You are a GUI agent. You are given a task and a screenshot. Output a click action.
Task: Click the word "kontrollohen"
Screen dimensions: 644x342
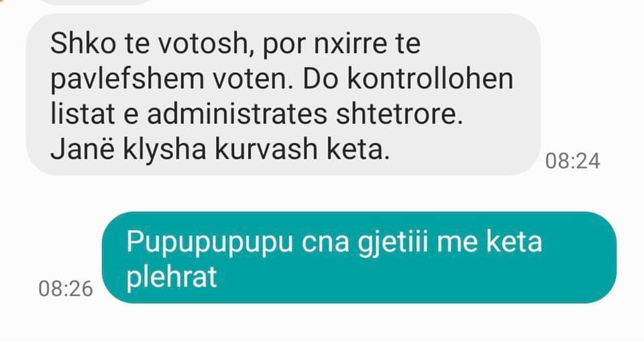tap(431, 78)
